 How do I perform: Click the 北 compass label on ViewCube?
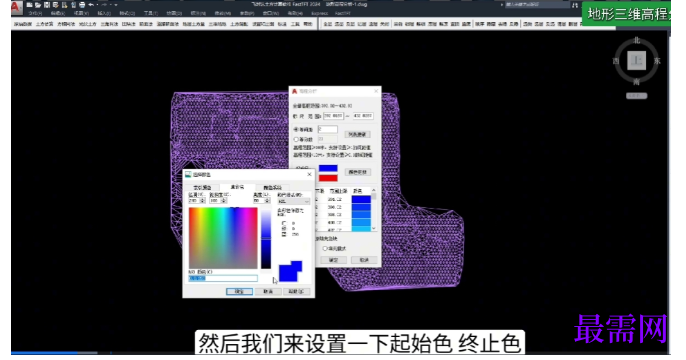(x=637, y=41)
